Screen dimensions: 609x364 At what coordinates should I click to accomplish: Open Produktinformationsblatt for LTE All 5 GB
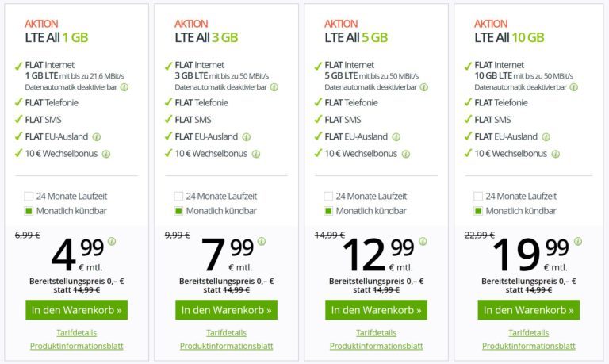point(376,346)
